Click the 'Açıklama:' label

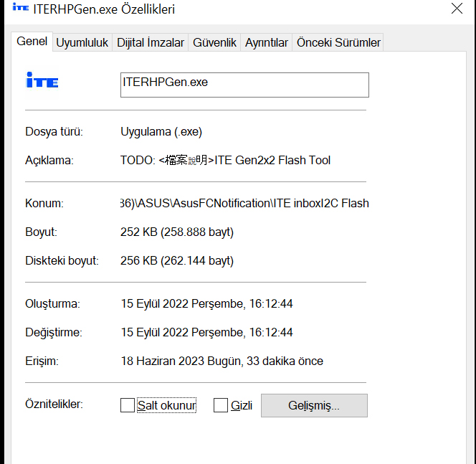pyautogui.click(x=49, y=160)
